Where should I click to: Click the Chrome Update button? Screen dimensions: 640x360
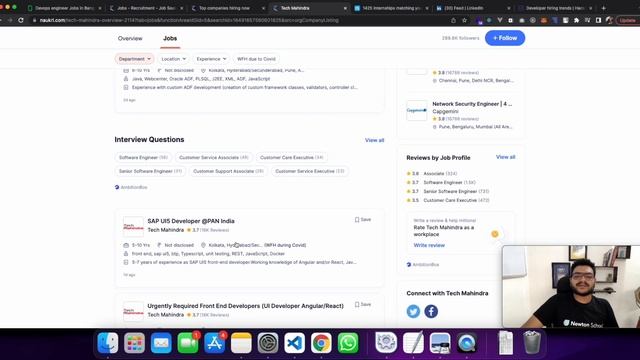pos(628,20)
